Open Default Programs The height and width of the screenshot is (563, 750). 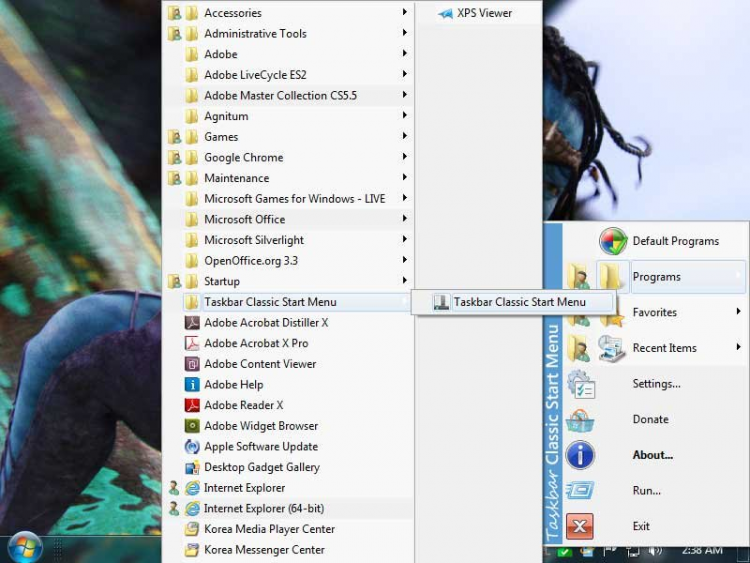655,241
